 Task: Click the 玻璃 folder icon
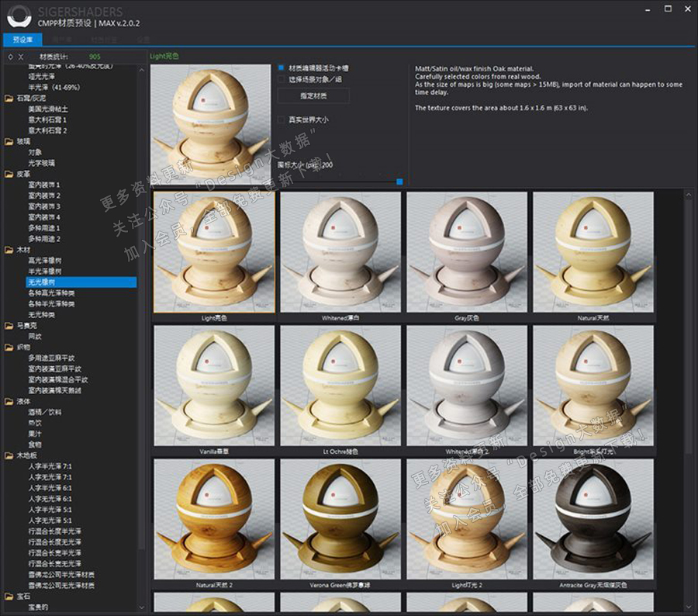point(9,142)
